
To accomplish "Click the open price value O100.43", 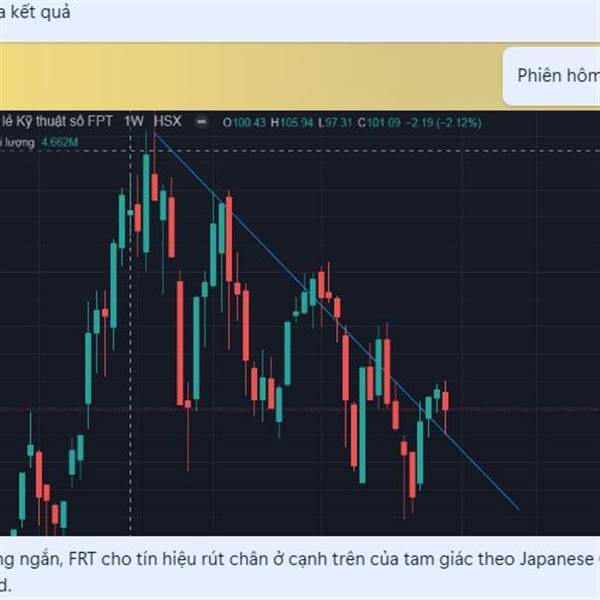I will click(x=244, y=122).
